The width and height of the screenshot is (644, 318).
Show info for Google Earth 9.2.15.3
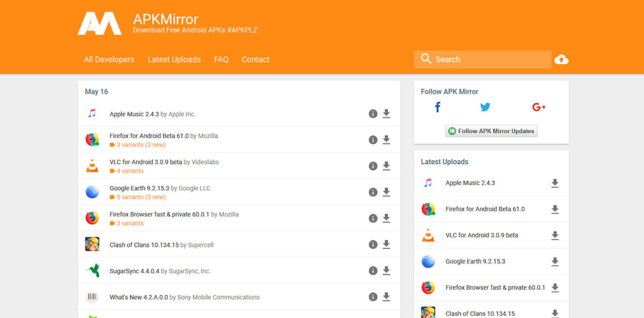tap(373, 192)
